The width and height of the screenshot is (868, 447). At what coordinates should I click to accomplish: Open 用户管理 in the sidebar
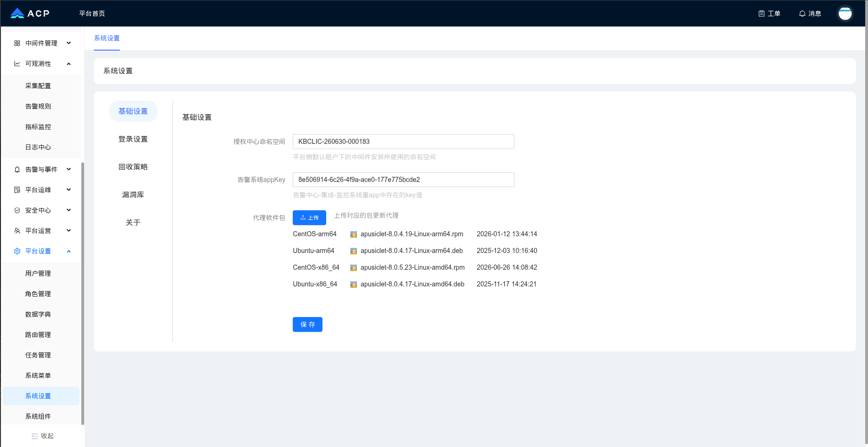click(x=38, y=273)
